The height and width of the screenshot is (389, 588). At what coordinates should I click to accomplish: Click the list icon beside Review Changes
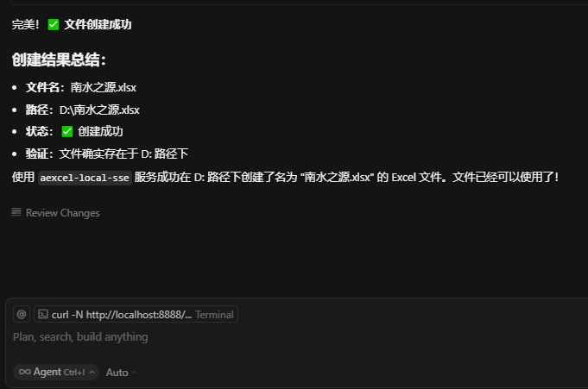coord(16,212)
